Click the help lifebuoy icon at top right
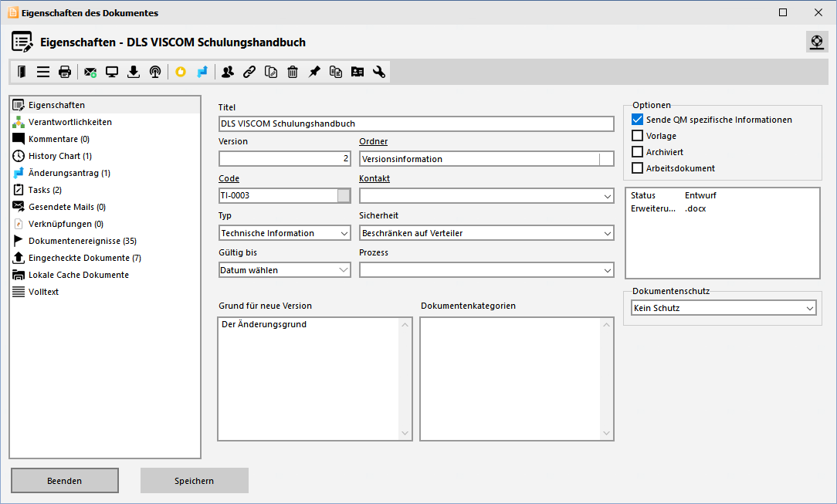Screen dimensions: 837x504 [817, 42]
